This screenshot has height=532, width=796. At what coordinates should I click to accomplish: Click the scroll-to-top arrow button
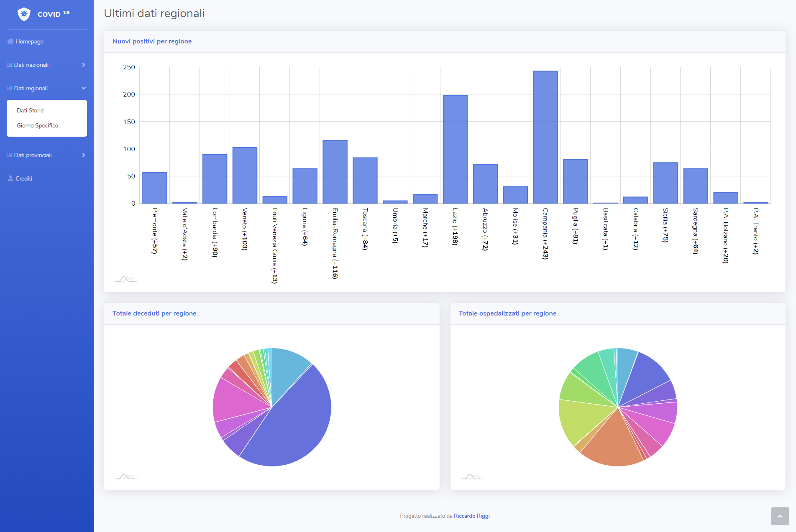tap(780, 516)
